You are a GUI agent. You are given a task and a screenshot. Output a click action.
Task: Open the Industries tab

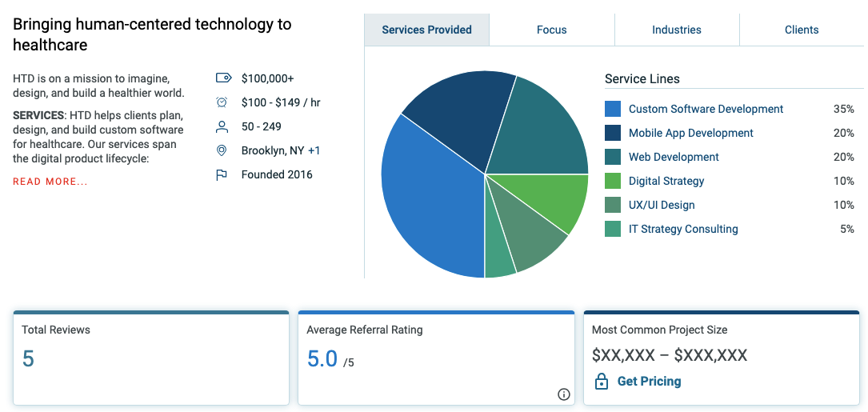coord(677,30)
